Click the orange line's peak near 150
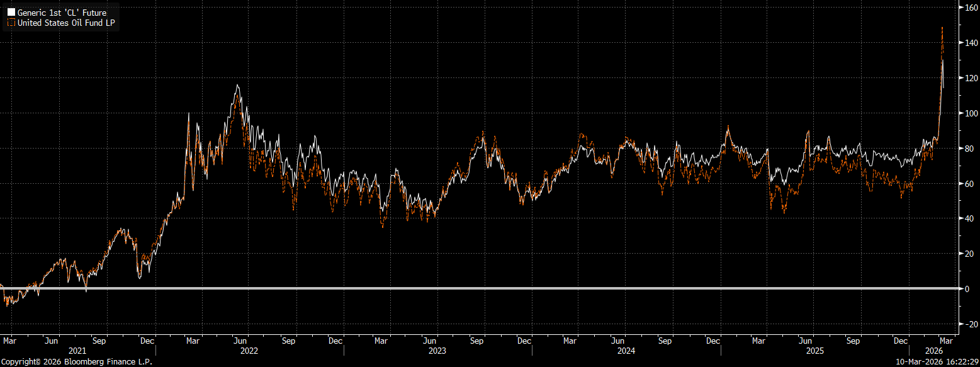 click(x=942, y=28)
